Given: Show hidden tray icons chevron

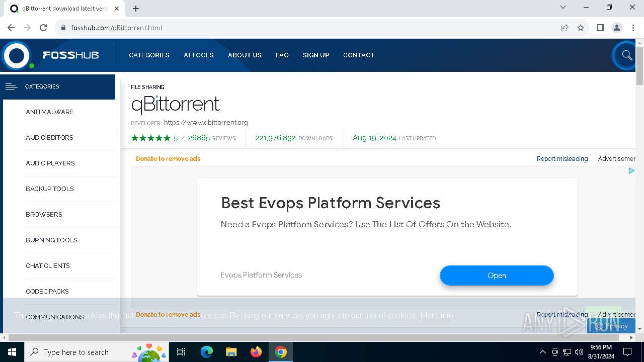Looking at the screenshot, I should (x=542, y=352).
